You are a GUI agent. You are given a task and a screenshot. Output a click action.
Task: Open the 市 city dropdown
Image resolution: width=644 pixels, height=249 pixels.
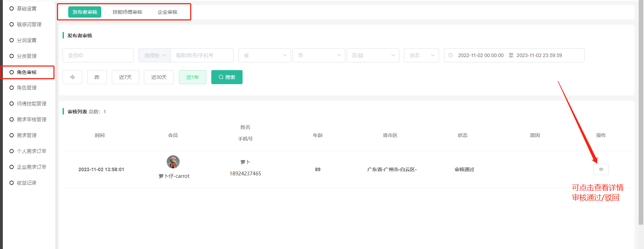pos(318,55)
